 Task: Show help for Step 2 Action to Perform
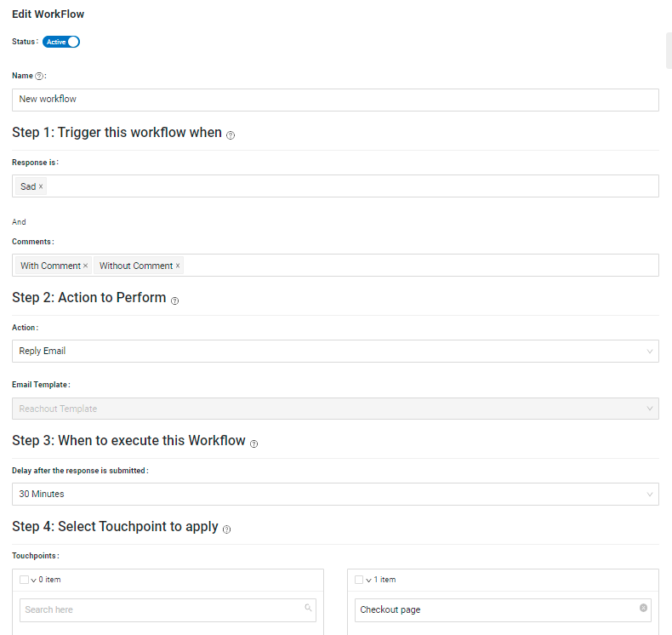tap(175, 300)
